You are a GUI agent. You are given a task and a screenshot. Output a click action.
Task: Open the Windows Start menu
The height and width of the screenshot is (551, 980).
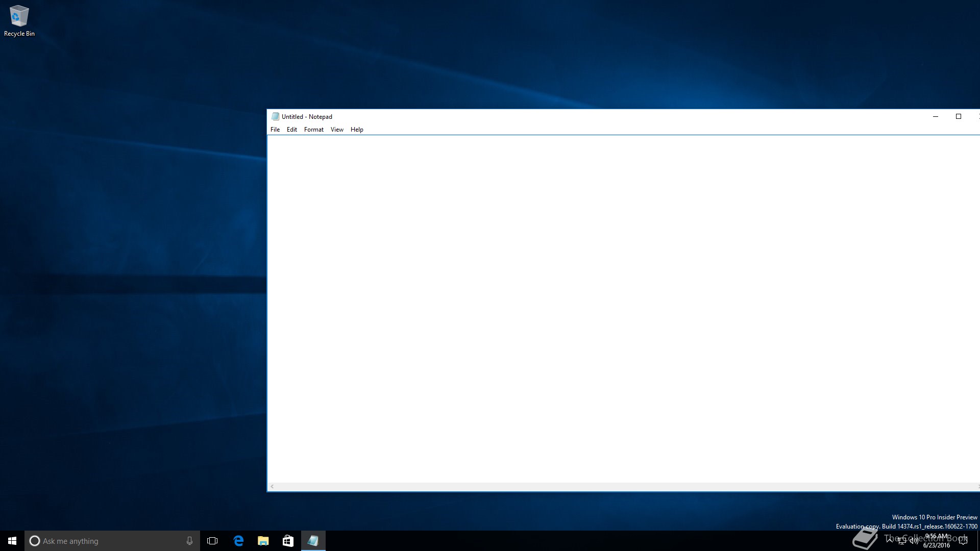(12, 541)
